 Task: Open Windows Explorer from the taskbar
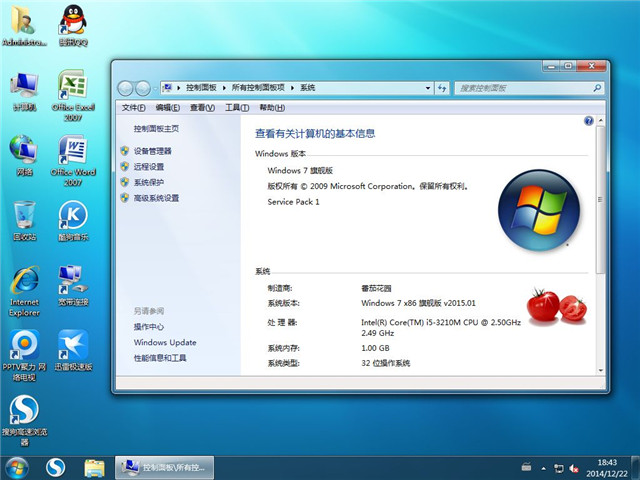click(x=94, y=468)
